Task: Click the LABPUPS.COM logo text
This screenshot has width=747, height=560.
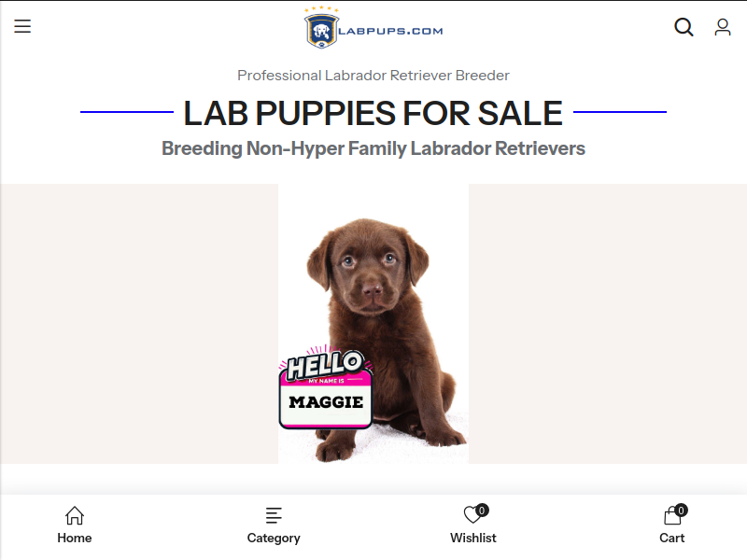Action: click(390, 31)
